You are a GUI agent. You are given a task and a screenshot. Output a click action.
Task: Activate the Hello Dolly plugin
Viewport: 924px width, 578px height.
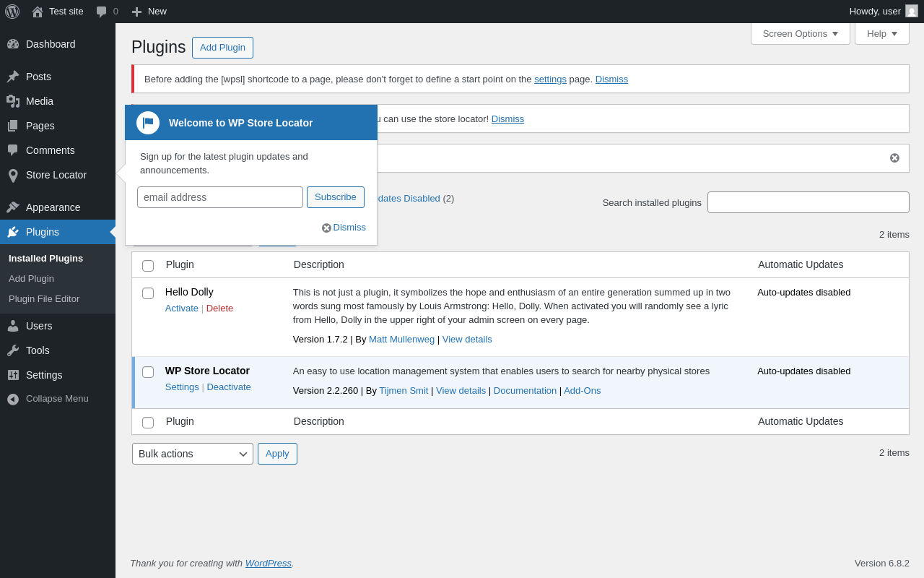[182, 308]
